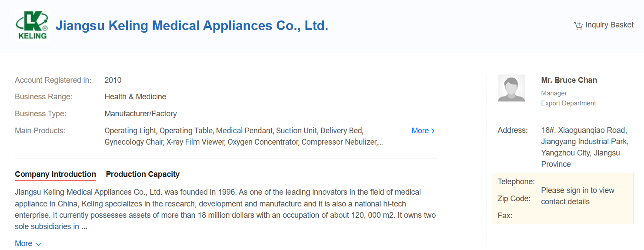Viewport: 644px width, 250px height.
Task: Click the Manufacturer/Factory business type value
Action: coord(140,114)
